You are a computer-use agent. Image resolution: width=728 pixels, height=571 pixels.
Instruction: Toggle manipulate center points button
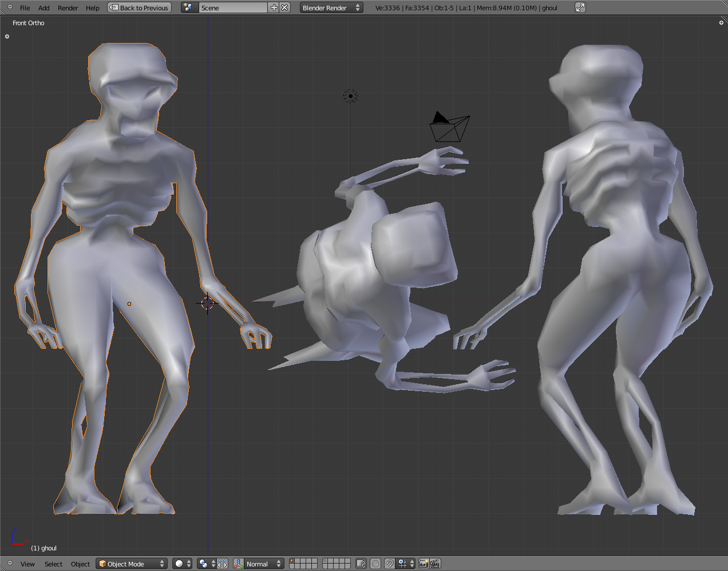coord(222,564)
